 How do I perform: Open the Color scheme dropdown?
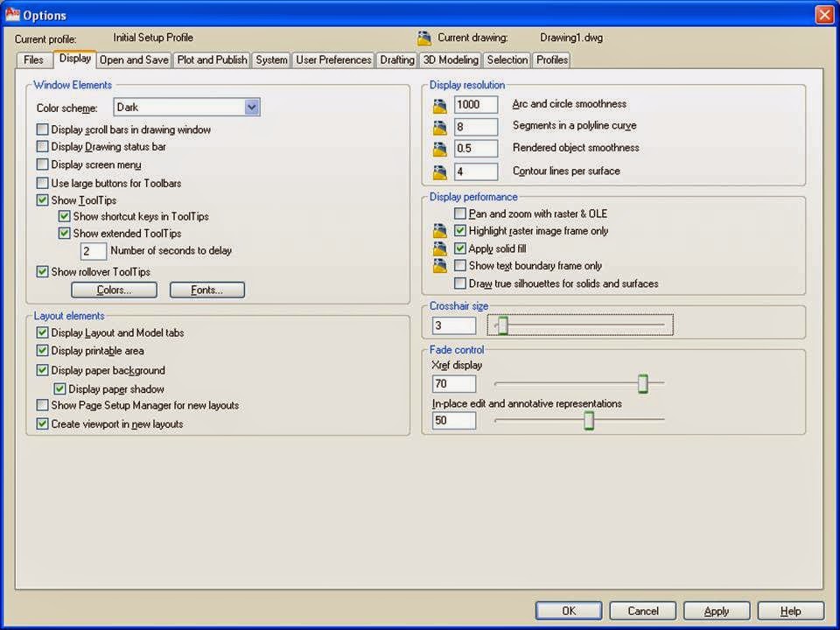pyautogui.click(x=251, y=107)
